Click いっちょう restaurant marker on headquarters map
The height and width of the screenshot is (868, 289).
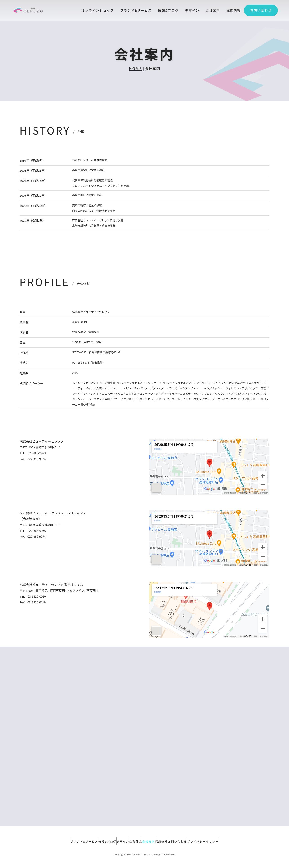coord(233,465)
